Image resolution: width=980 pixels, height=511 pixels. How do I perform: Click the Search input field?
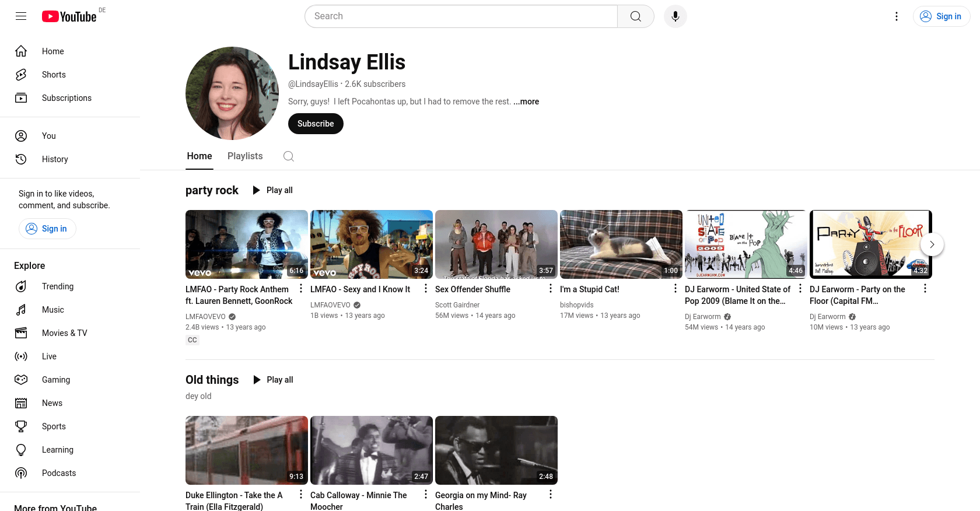(461, 16)
